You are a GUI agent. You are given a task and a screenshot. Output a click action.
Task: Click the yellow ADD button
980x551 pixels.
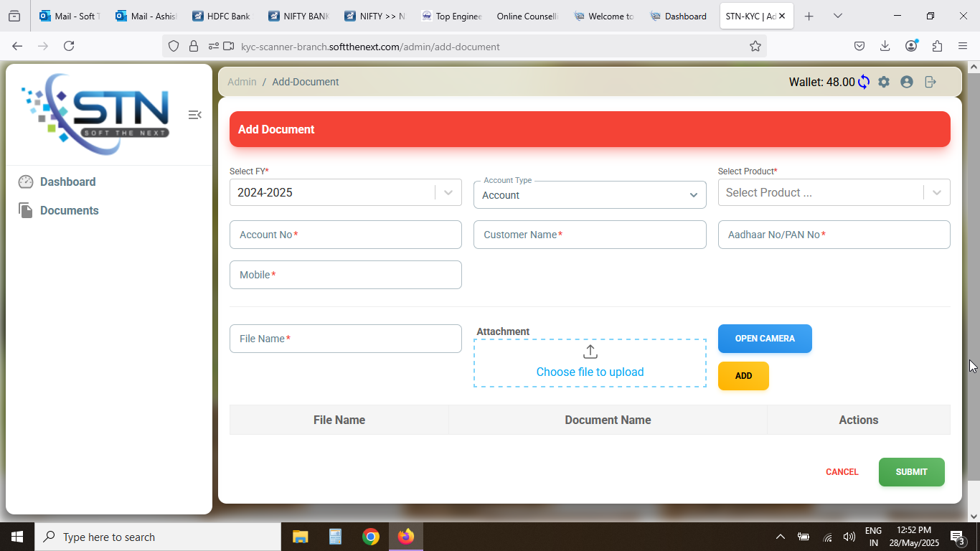743,376
